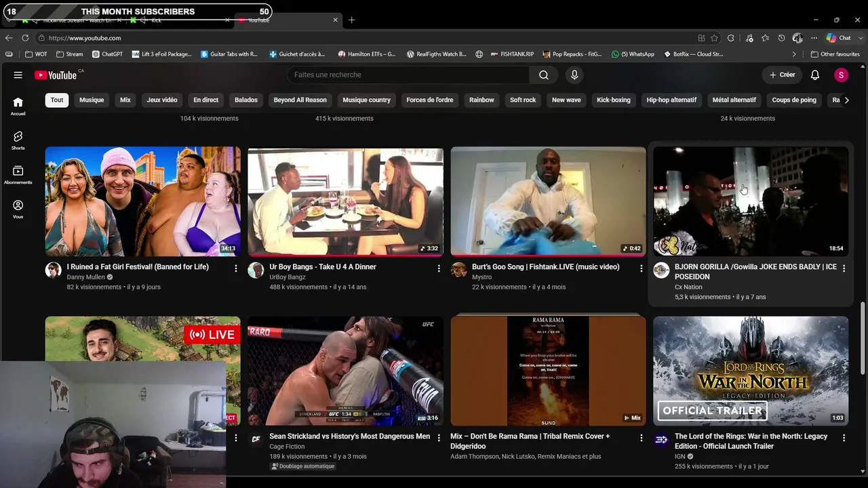
Task: Open Vous in the sidebar
Action: click(18, 209)
